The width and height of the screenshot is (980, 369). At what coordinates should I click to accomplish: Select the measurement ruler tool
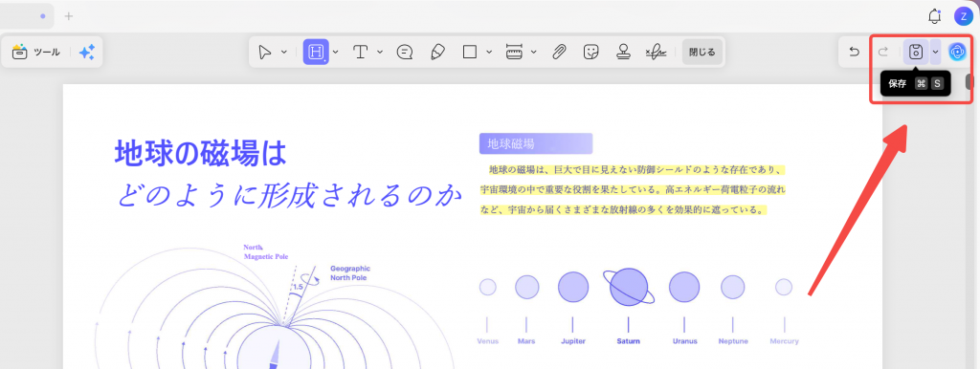point(514,52)
